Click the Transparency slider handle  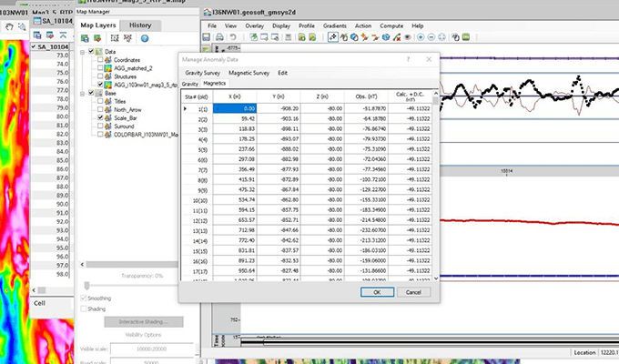click(87, 285)
